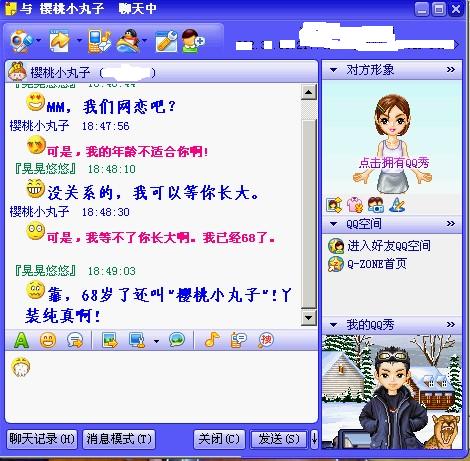The width and height of the screenshot is (470, 461).
Task: Click 樱桃小丸子 name in chat header
Action: [60, 72]
